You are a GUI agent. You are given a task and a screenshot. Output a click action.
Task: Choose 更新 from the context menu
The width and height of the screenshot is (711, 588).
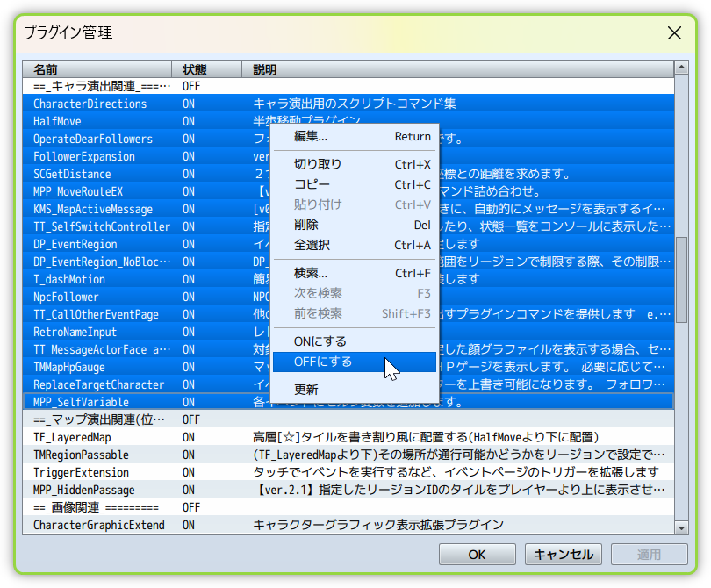click(x=355, y=390)
